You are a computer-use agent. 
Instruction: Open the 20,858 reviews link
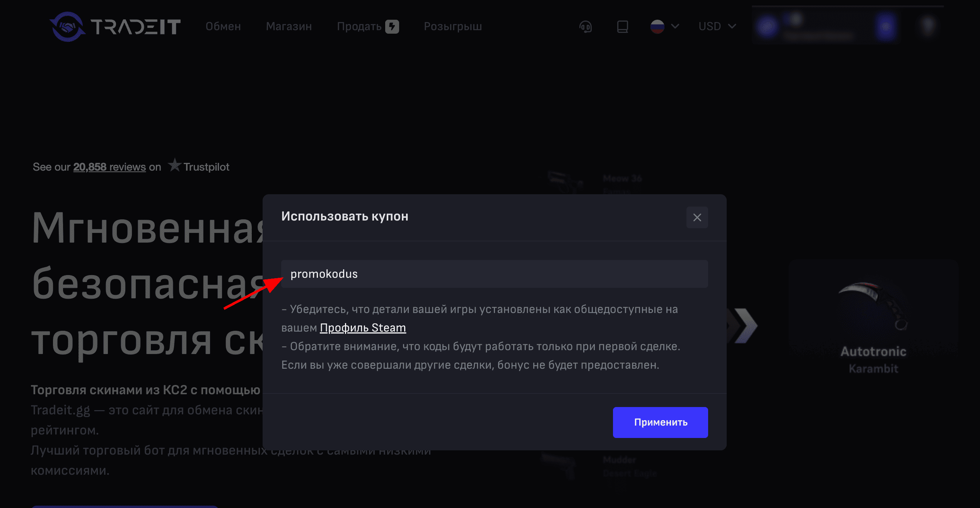[x=109, y=167]
